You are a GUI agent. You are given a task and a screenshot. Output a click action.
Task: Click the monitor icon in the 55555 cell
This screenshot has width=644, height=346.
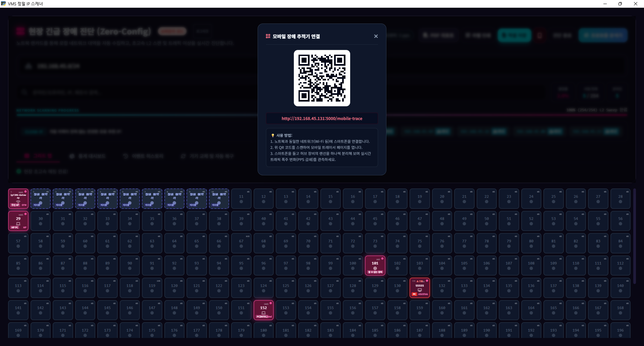pyautogui.click(x=420, y=290)
